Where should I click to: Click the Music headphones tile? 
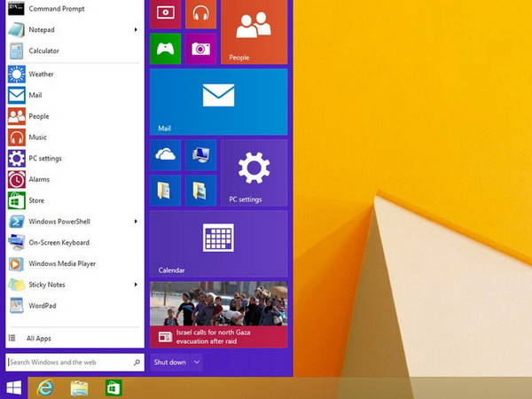201,14
